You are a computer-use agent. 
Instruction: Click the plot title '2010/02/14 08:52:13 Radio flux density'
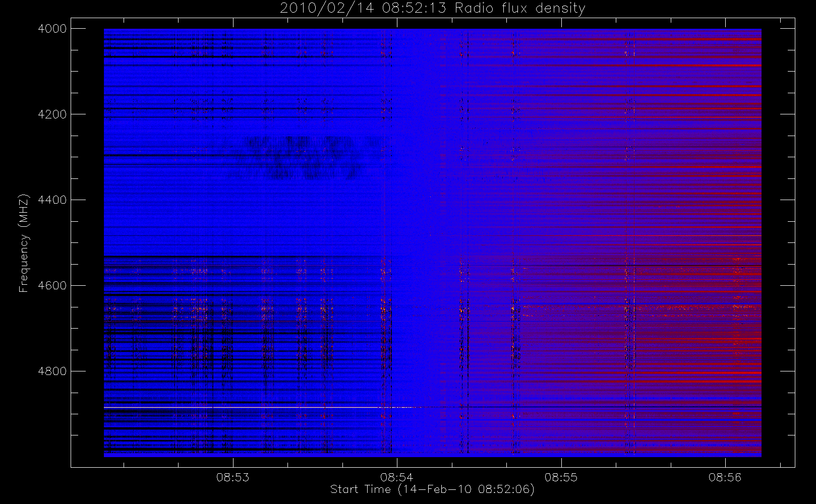tap(432, 9)
